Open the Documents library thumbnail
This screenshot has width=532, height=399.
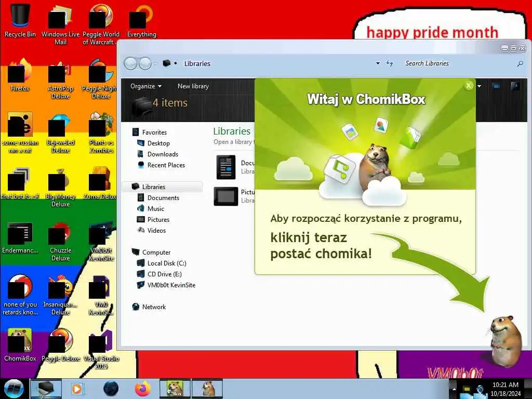pyautogui.click(x=225, y=167)
